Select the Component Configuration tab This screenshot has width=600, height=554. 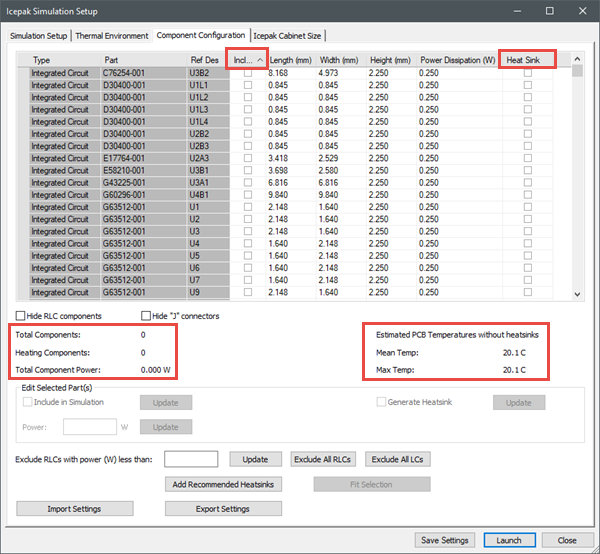(x=201, y=35)
